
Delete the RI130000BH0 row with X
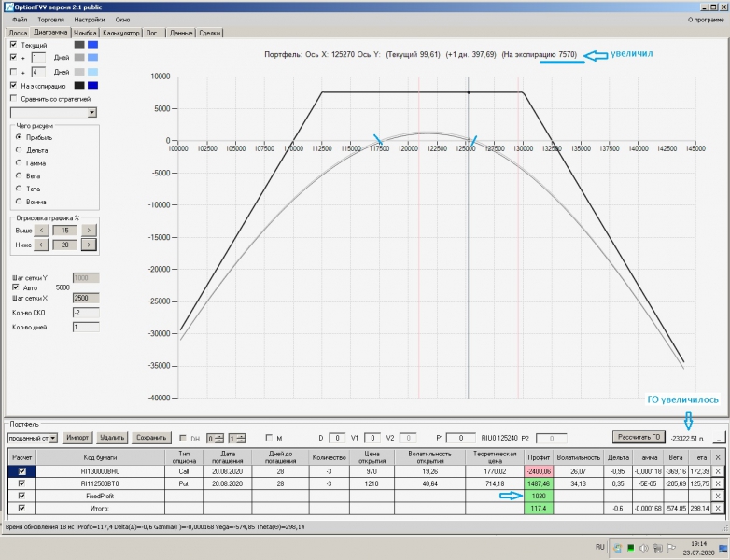717,471
